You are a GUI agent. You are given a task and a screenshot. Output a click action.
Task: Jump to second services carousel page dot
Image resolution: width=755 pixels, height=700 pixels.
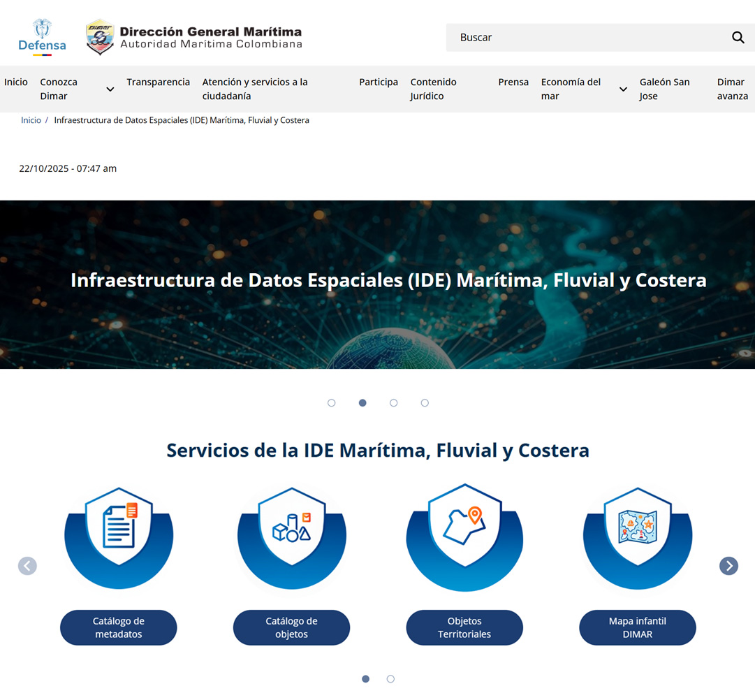pos(390,679)
